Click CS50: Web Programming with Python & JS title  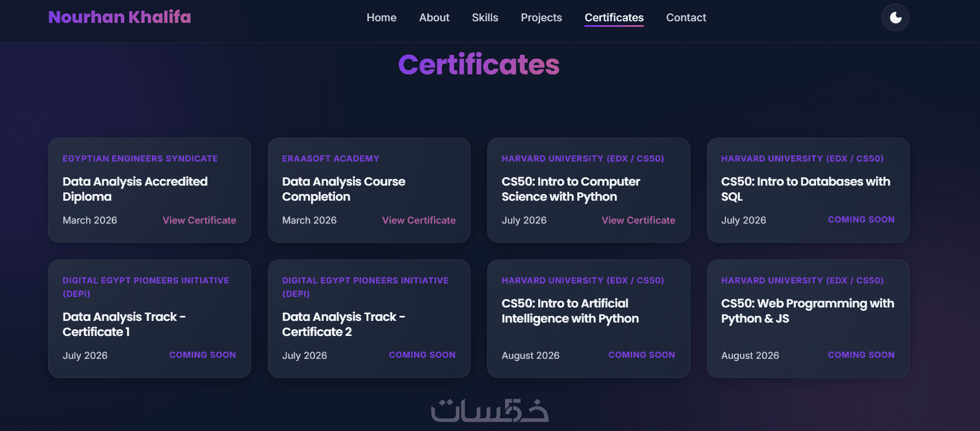point(807,311)
